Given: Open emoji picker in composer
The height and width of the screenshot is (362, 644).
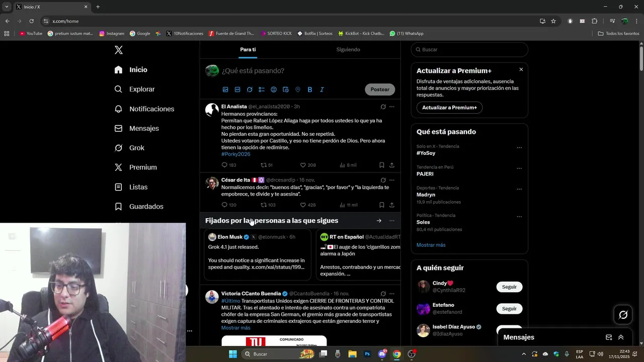Looking at the screenshot, I should (x=274, y=89).
